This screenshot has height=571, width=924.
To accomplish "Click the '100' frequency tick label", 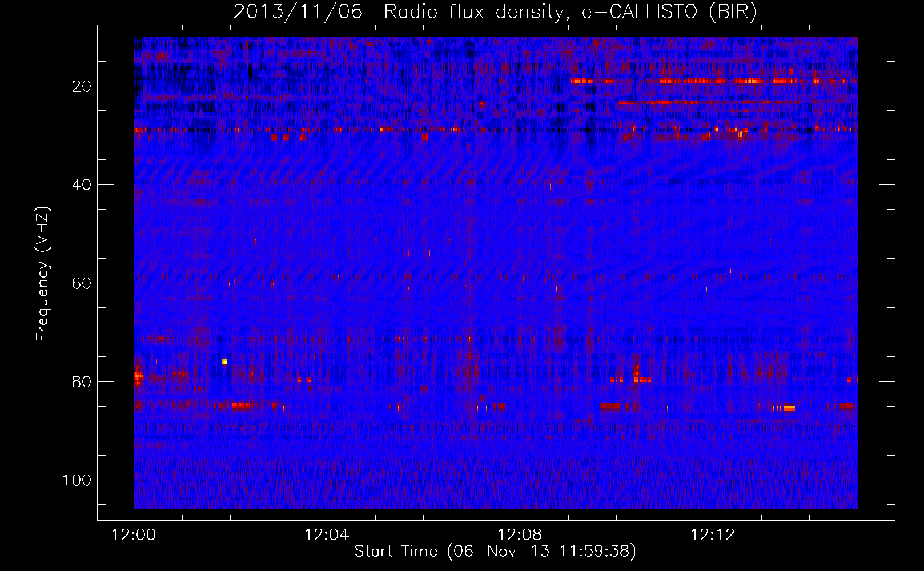I will 77,480.
